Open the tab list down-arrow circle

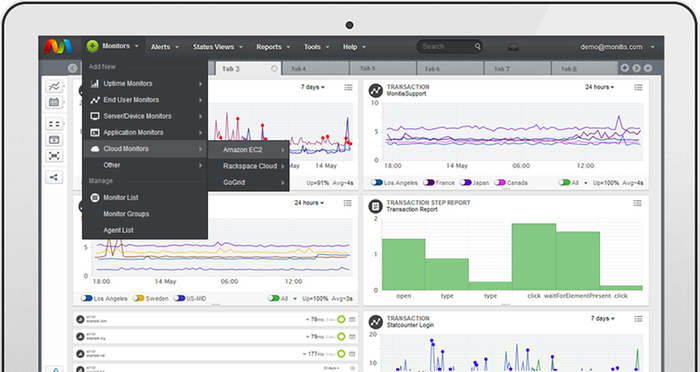pyautogui.click(x=648, y=68)
